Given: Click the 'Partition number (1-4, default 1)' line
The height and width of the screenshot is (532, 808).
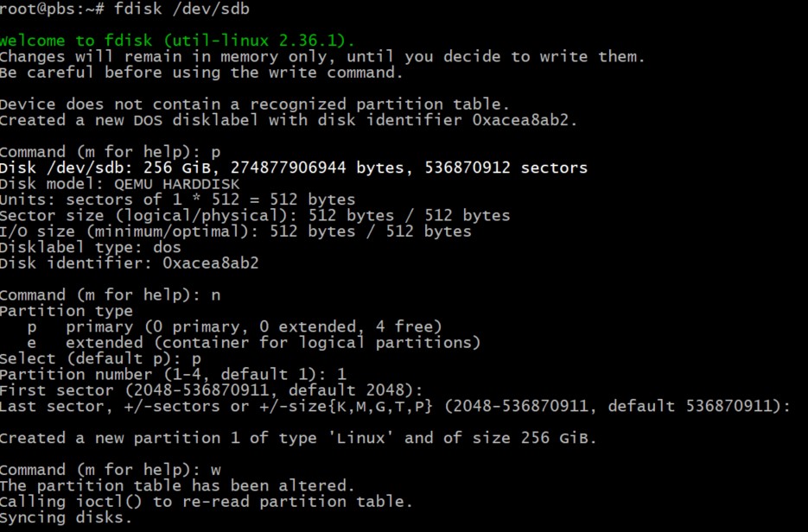Looking at the screenshot, I should [x=173, y=374].
